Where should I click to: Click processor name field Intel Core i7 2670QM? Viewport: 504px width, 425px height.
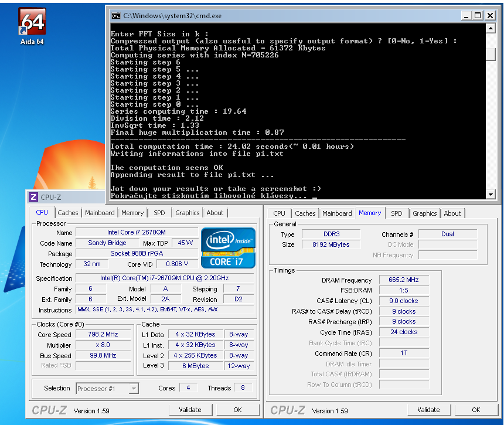(x=137, y=233)
